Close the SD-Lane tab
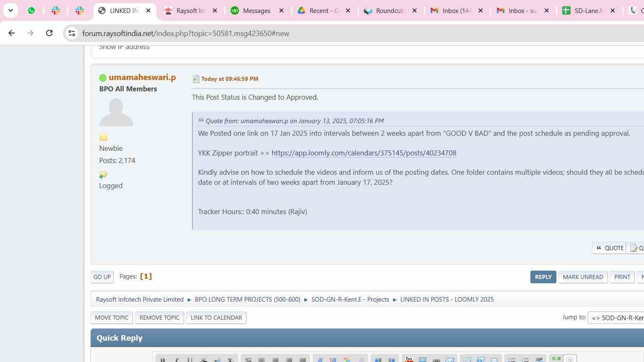644x362 pixels. coord(613,11)
